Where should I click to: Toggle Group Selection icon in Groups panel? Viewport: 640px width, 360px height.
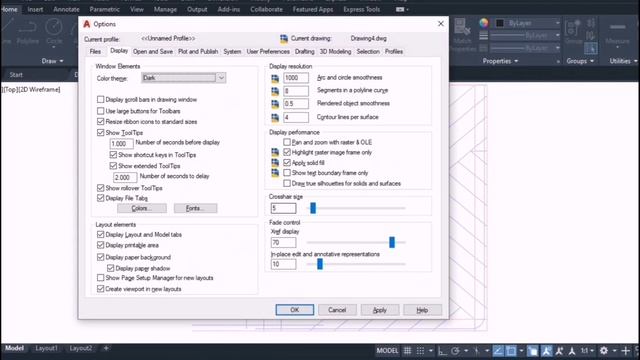click(x=590, y=49)
